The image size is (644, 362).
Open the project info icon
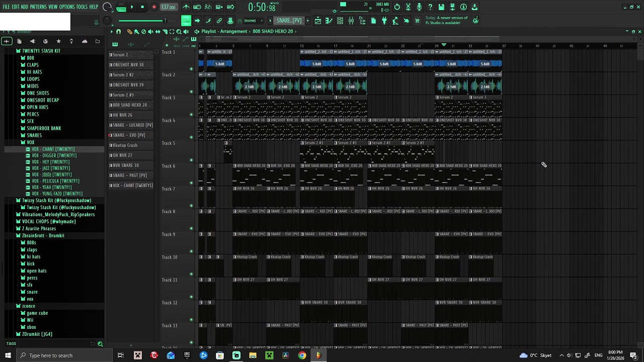[x=463, y=7]
